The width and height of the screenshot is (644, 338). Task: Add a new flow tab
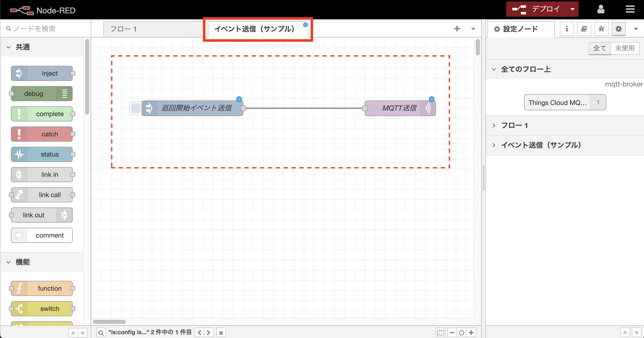point(457,29)
